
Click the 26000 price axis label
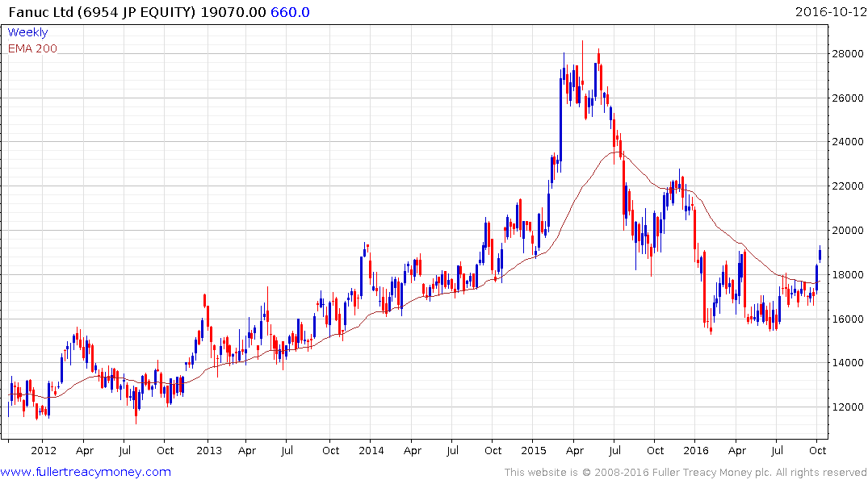[848, 98]
